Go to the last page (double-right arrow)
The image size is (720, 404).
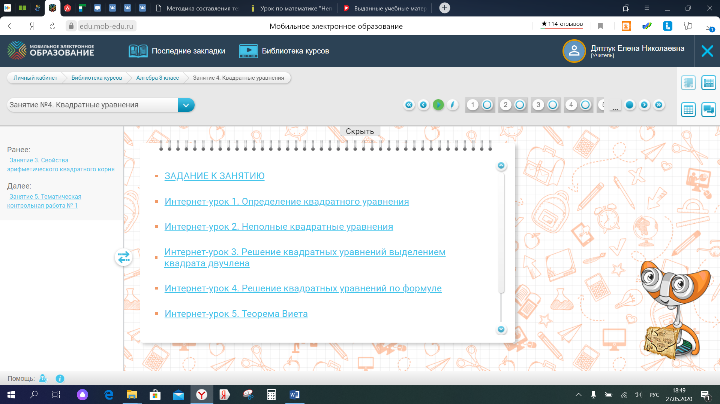[658, 104]
